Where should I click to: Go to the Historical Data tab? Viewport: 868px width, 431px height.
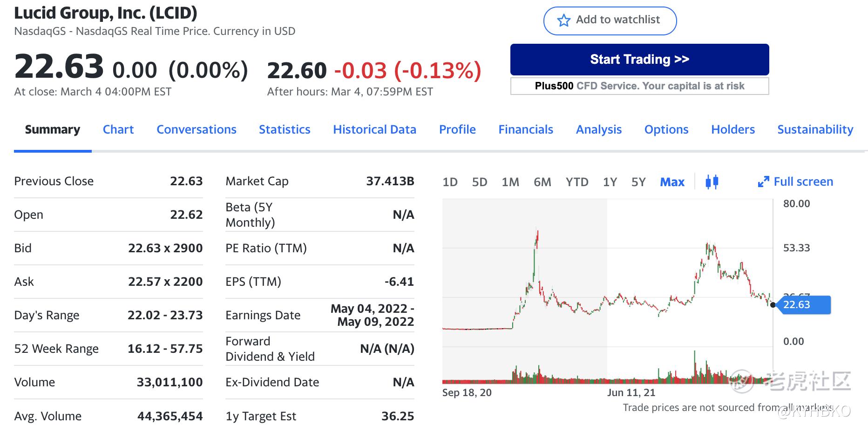pyautogui.click(x=374, y=129)
